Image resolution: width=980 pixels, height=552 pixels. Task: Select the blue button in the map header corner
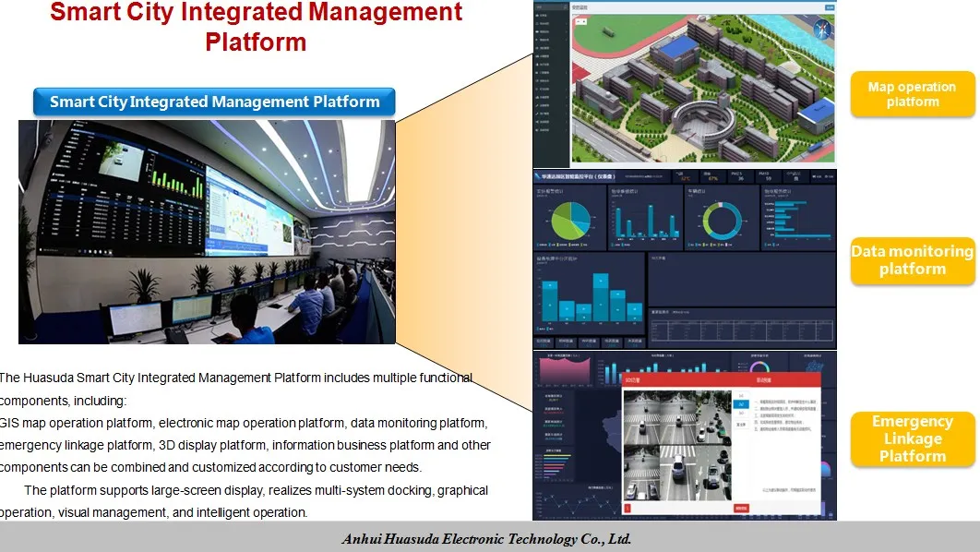[830, 7]
